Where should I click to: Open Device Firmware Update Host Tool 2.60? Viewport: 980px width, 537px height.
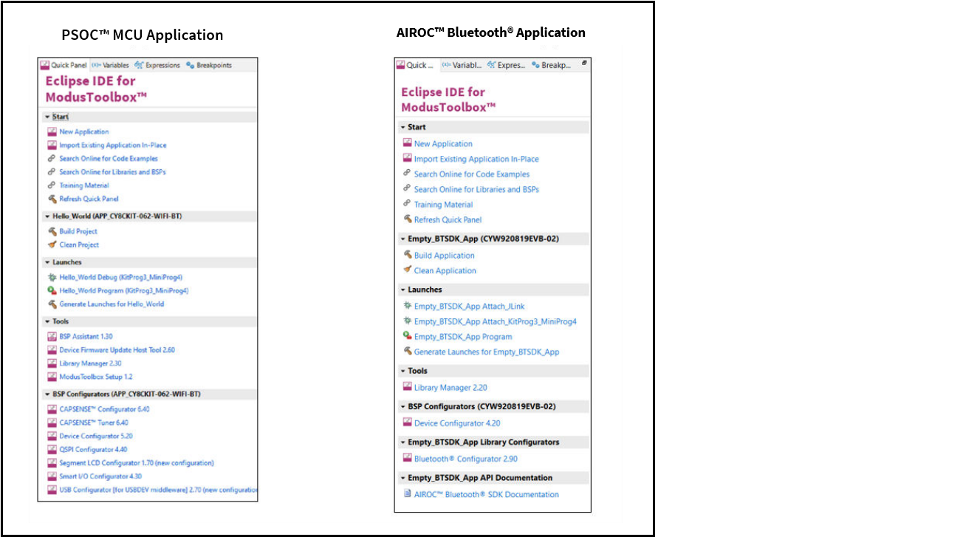tap(117, 350)
